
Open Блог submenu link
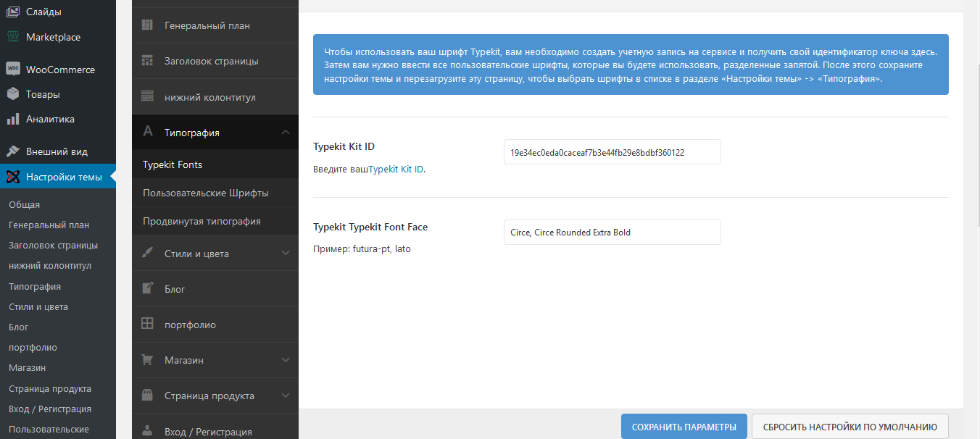click(x=19, y=327)
